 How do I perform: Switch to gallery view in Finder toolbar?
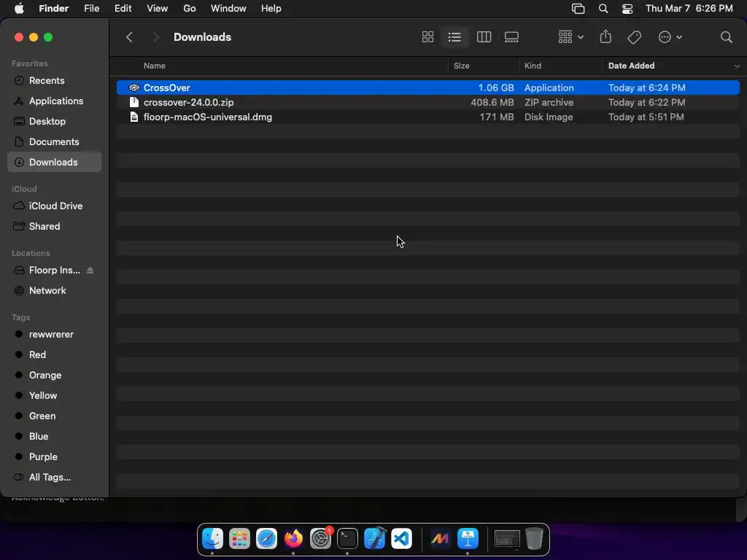pos(511,37)
